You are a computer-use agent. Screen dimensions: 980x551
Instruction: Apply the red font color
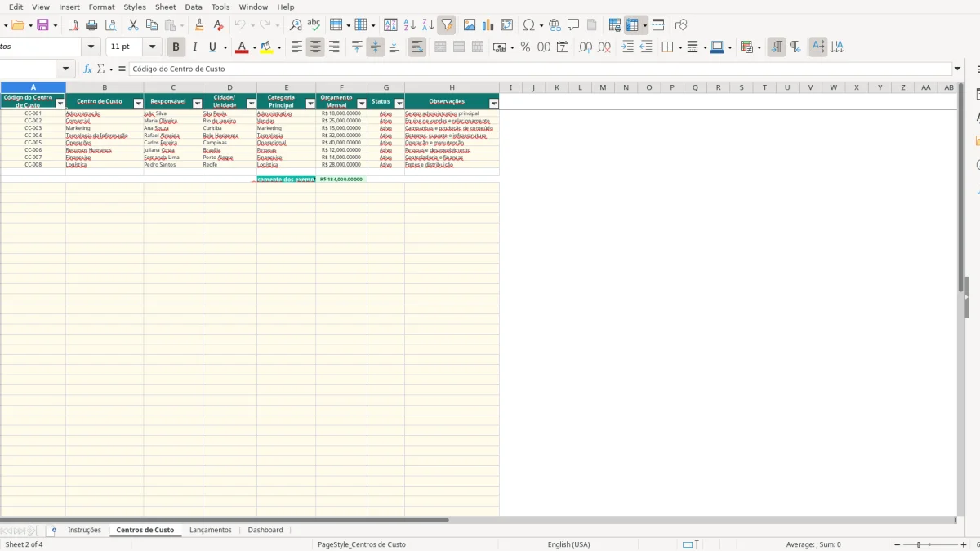pos(241,47)
